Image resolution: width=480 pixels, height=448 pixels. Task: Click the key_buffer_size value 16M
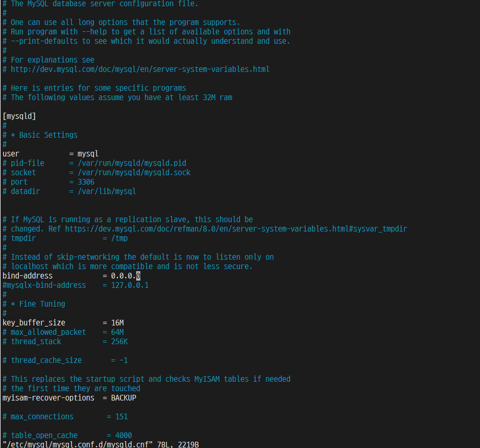point(117,322)
